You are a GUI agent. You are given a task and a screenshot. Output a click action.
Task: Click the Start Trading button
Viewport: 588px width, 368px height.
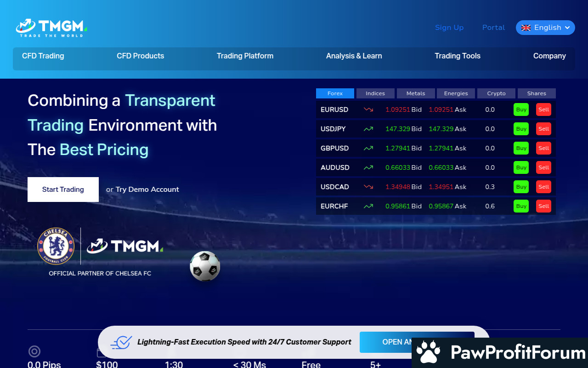63,190
